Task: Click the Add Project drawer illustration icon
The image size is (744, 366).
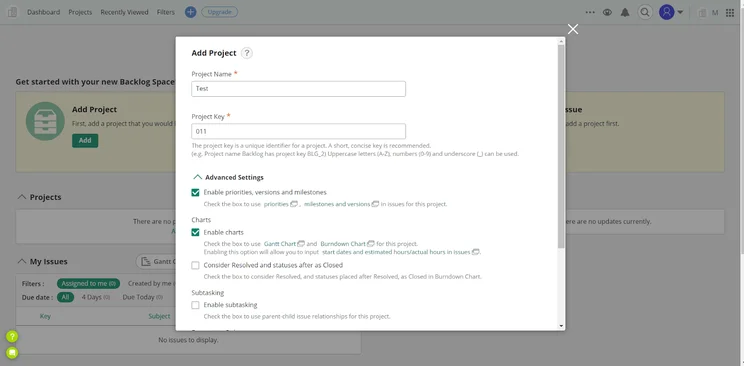Action: point(45,121)
